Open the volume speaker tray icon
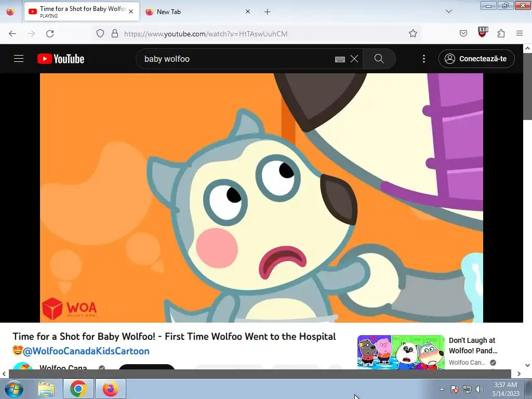 (480, 389)
